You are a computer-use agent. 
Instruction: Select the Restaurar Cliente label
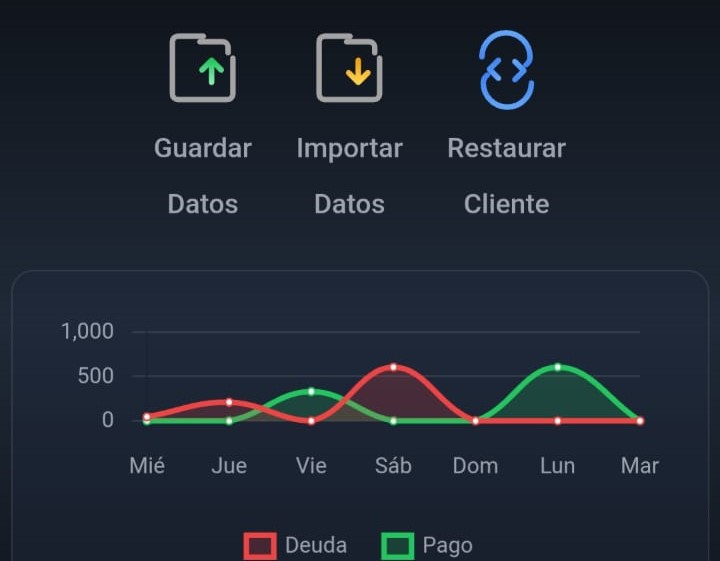pos(506,176)
